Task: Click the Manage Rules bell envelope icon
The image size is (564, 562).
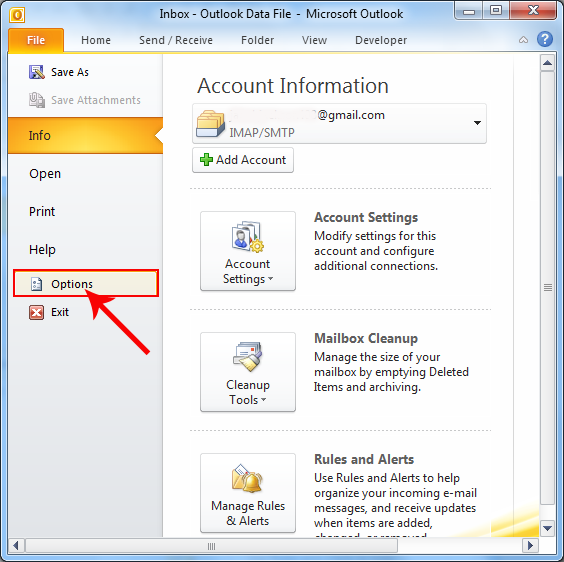Action: [247, 478]
